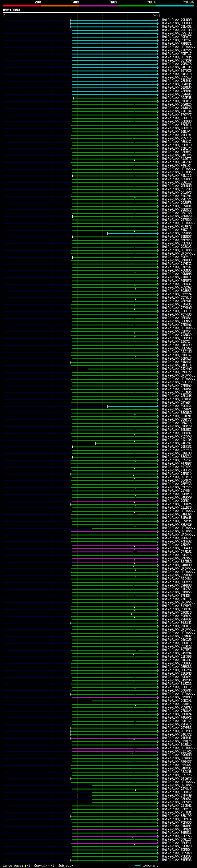197x868 pixels.
Task: Open hit UniRef100_Q84XQ5
Action: 176,85
